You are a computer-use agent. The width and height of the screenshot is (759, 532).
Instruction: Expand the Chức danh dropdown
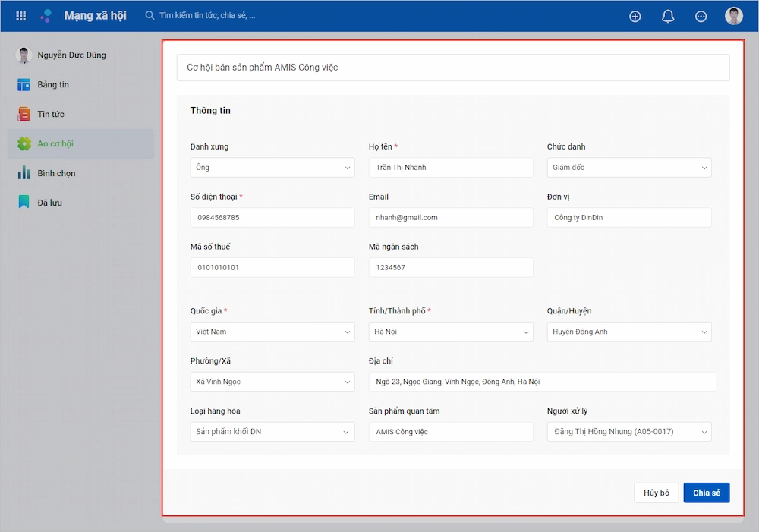tap(629, 168)
